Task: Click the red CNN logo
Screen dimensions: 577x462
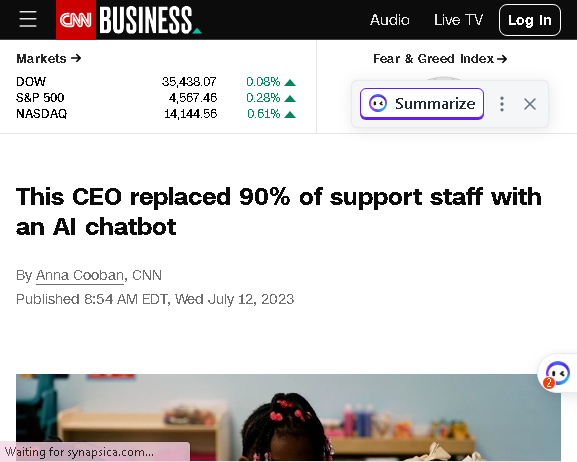Action: click(76, 20)
